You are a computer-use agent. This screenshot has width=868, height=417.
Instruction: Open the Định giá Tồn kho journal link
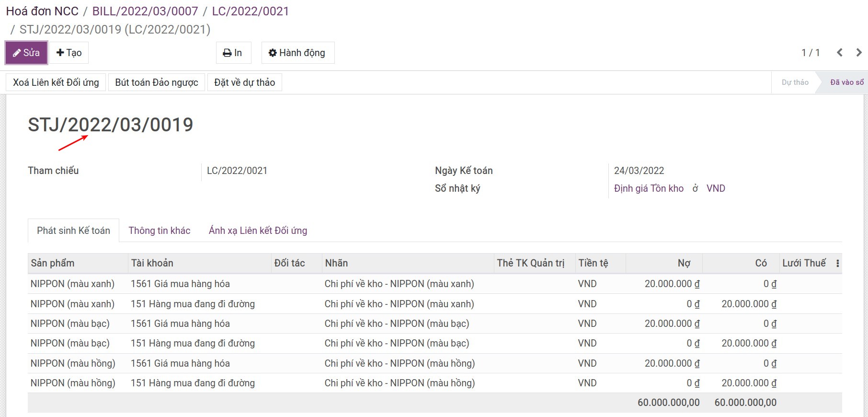(649, 188)
